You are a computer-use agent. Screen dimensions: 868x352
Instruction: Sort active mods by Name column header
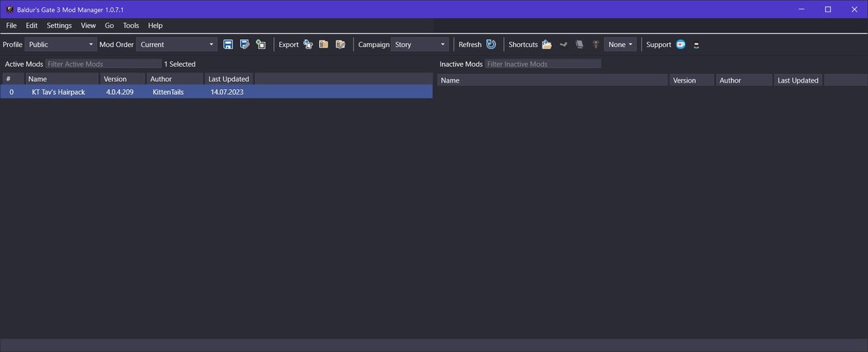tap(61, 79)
